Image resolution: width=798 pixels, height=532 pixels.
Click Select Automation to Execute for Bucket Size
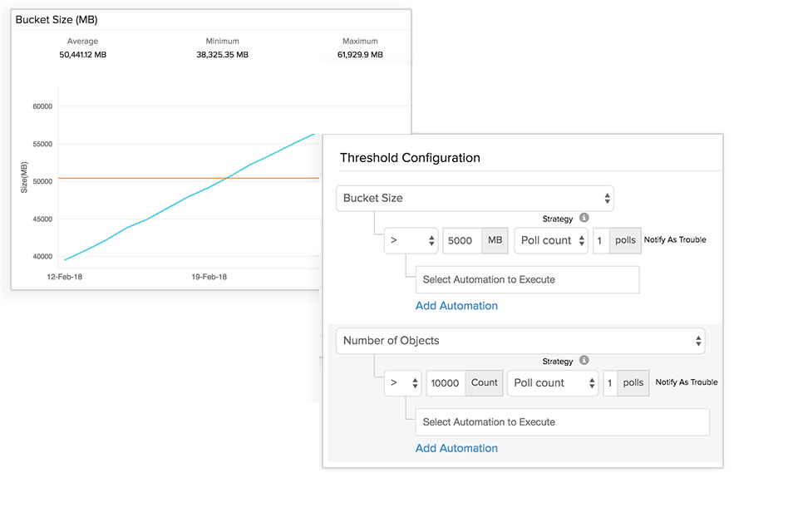pos(527,279)
